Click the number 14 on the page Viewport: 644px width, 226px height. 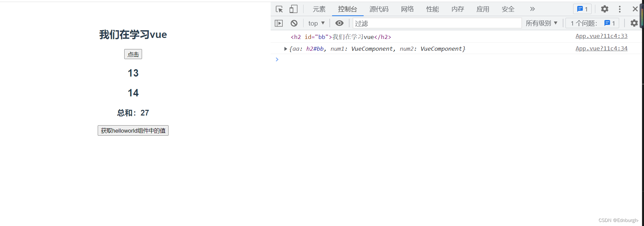coord(133,93)
